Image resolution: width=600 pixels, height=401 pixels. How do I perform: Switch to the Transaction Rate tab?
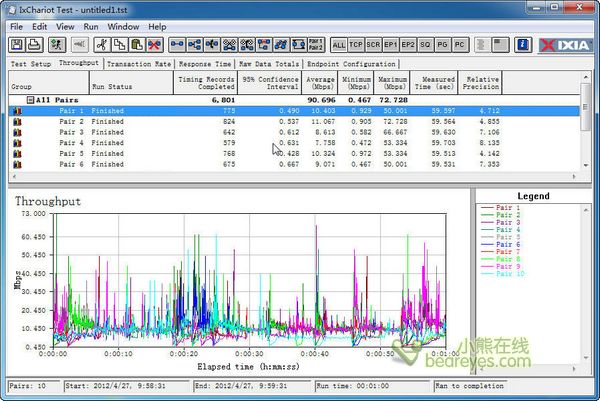point(139,64)
